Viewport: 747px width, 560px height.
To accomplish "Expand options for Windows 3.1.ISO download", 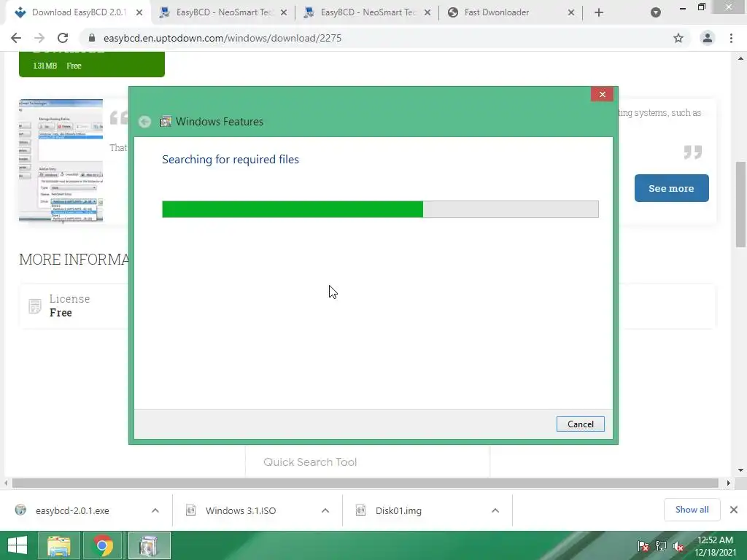I will [325, 510].
